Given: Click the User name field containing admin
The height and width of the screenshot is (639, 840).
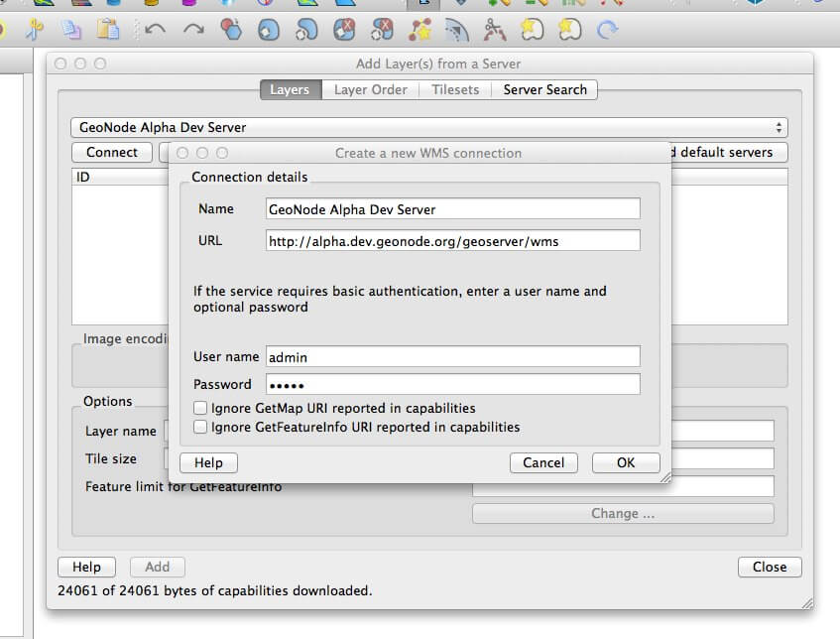Looking at the screenshot, I should [452, 357].
